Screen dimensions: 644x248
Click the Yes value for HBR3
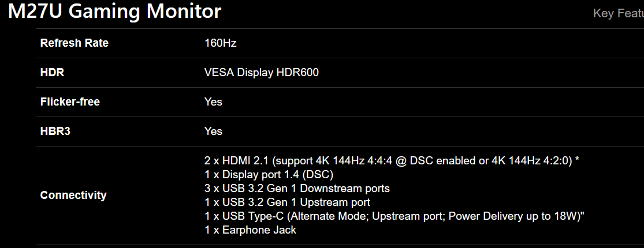[213, 131]
